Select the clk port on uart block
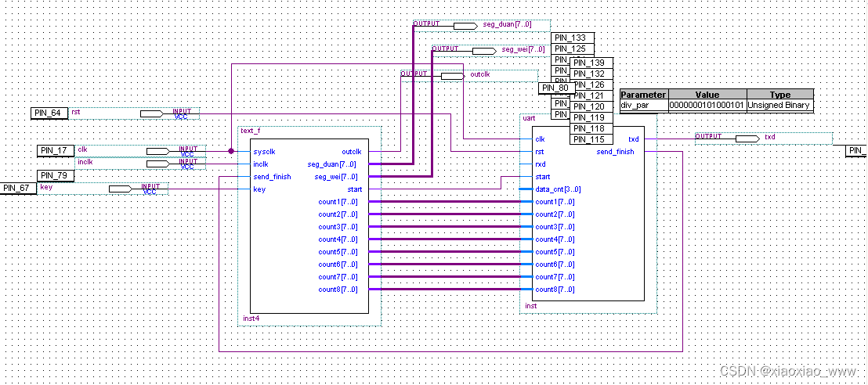 pos(541,139)
